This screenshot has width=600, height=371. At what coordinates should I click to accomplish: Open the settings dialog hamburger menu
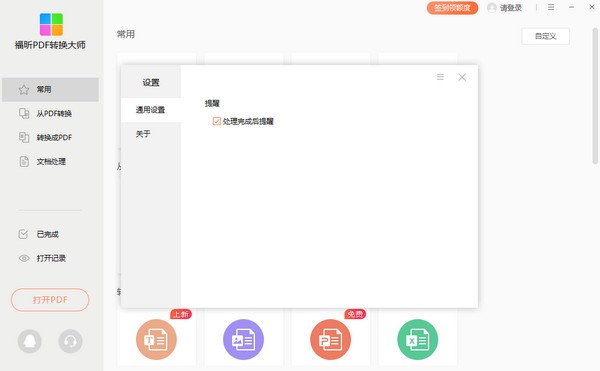point(440,77)
